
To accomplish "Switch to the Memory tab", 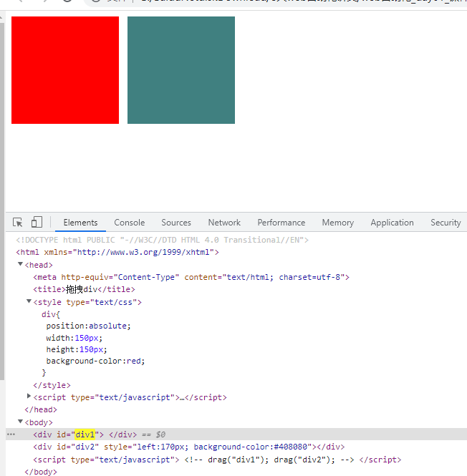I will (338, 223).
